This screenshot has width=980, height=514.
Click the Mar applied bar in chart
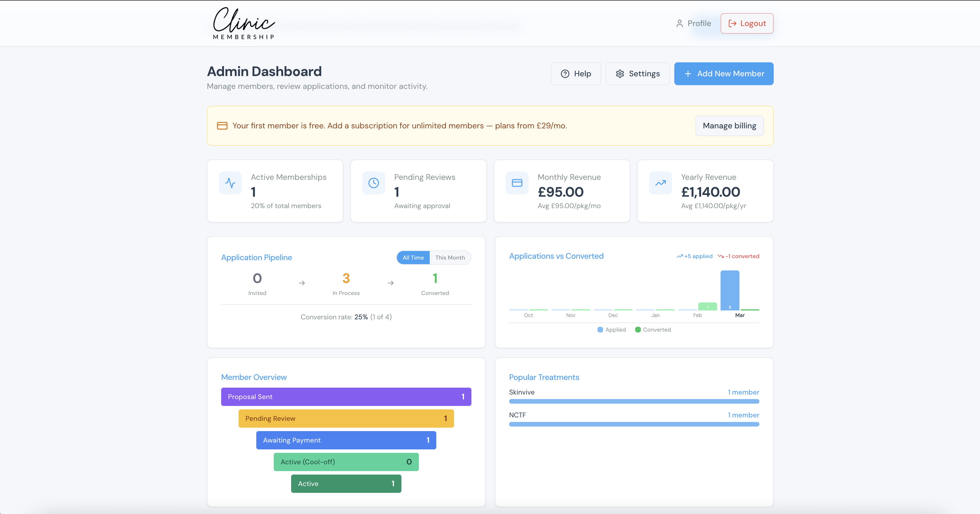point(730,290)
